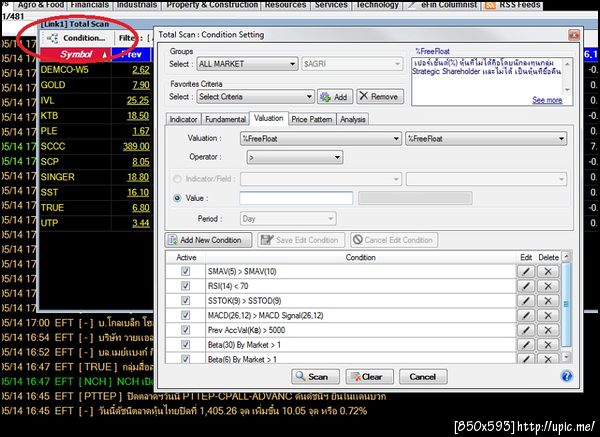Edit the RSI(14) < 70 condition
The width and height of the screenshot is (600, 437).
(x=526, y=286)
